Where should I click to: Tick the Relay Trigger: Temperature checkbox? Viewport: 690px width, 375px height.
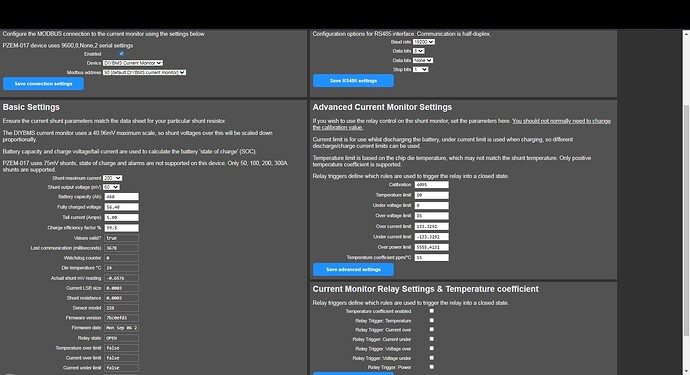431,320
